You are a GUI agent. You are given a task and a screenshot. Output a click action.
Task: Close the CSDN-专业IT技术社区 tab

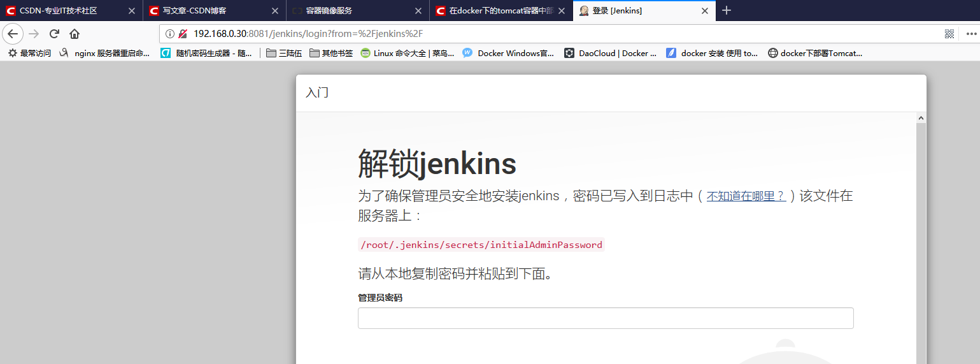pyautogui.click(x=131, y=11)
